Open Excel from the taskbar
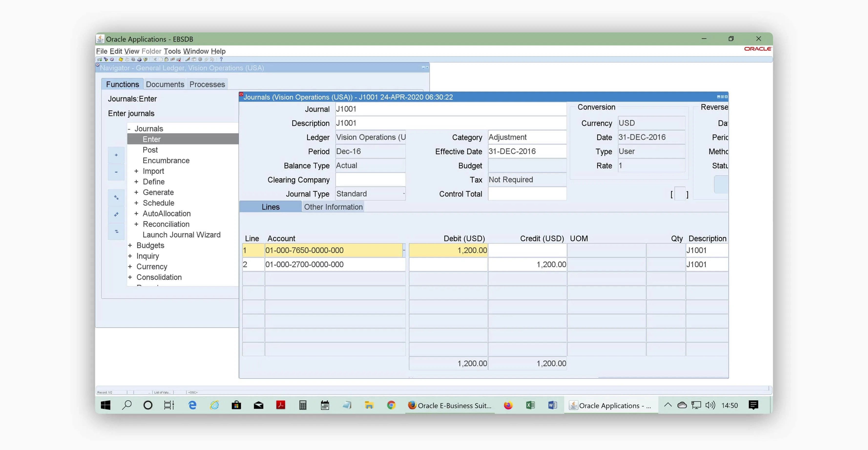This screenshot has height=450, width=868. click(530, 405)
